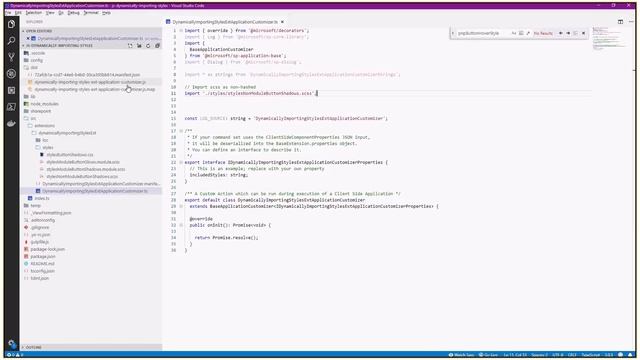Toggle Match Whole Word in find widget

pos(521,33)
